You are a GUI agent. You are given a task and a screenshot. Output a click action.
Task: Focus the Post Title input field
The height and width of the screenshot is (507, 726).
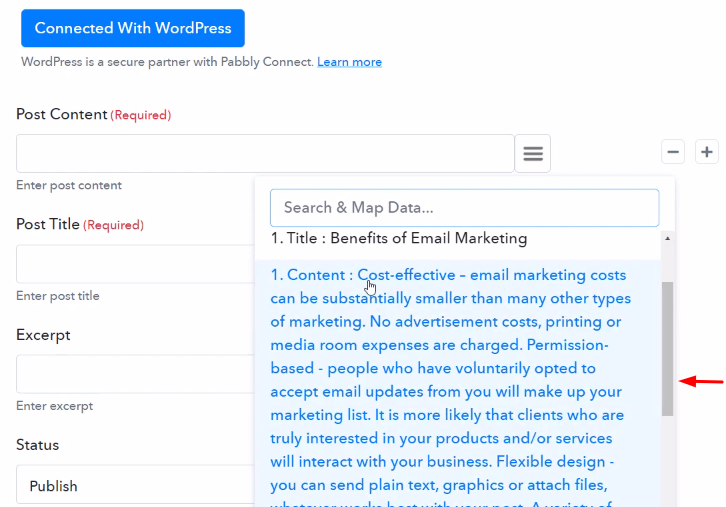(x=136, y=264)
